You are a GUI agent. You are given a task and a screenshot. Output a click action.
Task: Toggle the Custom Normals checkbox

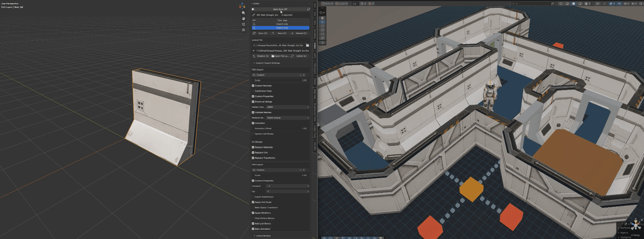tap(253, 86)
